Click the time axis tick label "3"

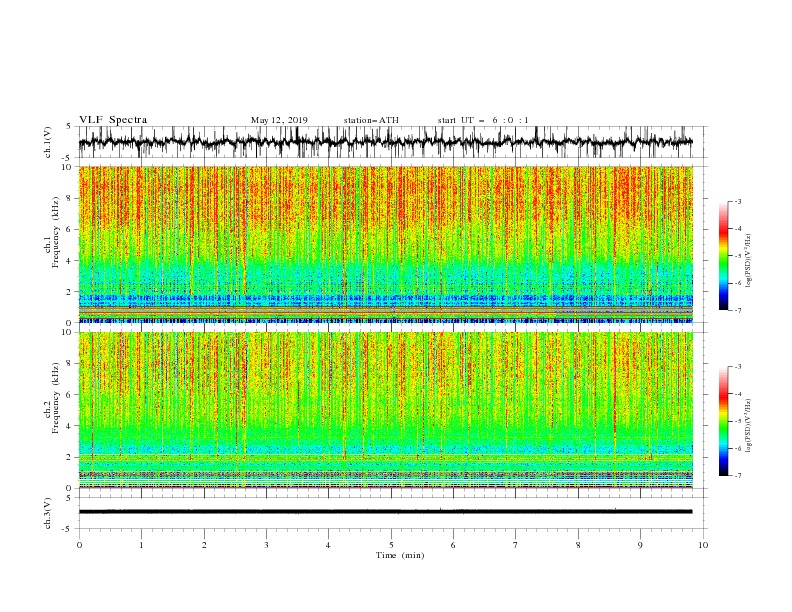pyautogui.click(x=266, y=545)
